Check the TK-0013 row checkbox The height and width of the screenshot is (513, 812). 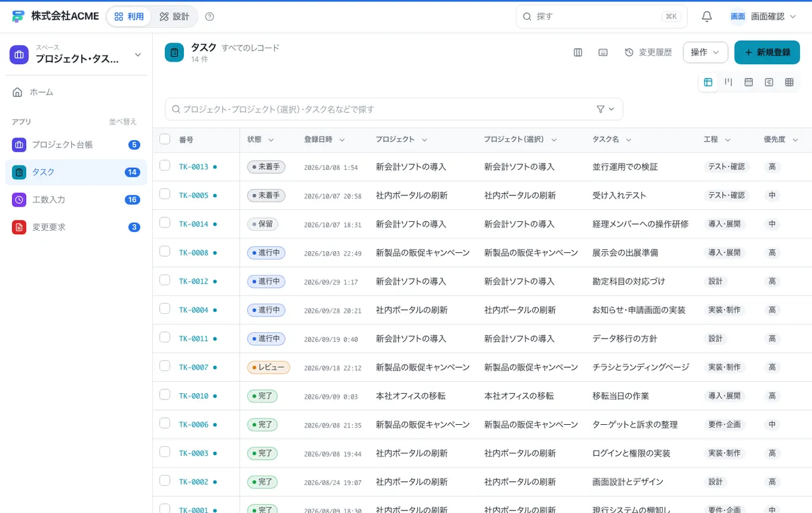(165, 166)
